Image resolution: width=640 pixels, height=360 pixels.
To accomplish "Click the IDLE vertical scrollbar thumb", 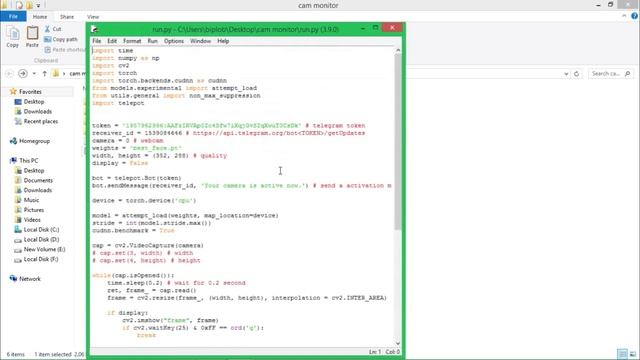I will [398, 141].
